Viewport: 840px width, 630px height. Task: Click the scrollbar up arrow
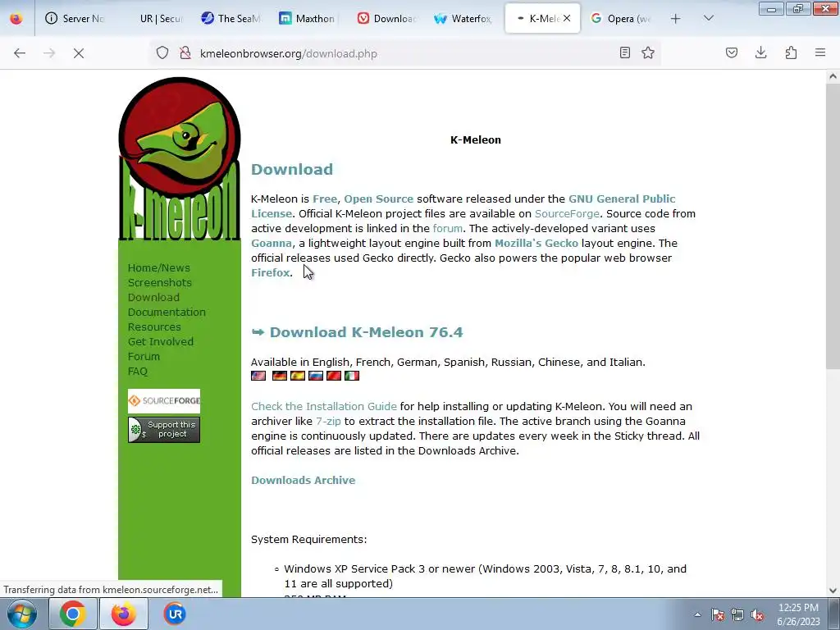tap(833, 76)
